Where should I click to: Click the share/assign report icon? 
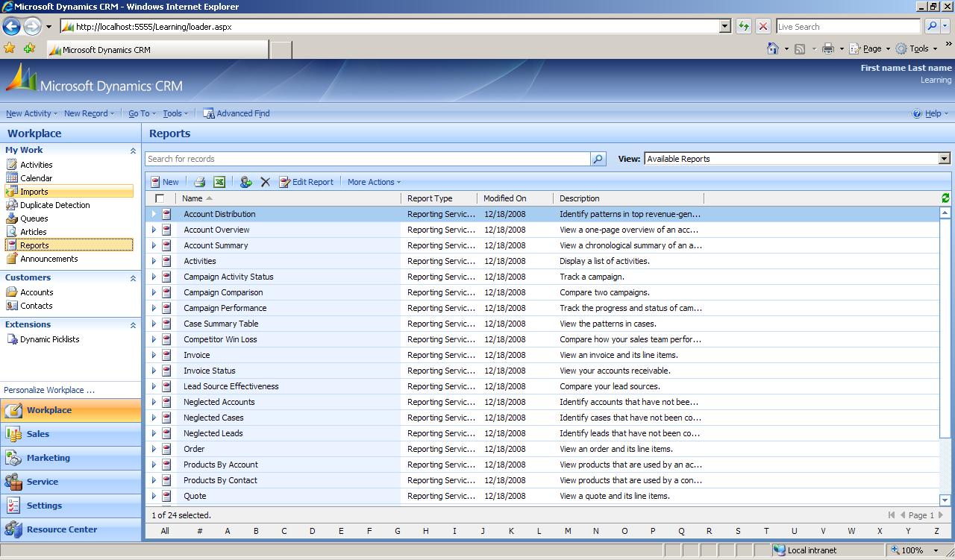coord(245,182)
